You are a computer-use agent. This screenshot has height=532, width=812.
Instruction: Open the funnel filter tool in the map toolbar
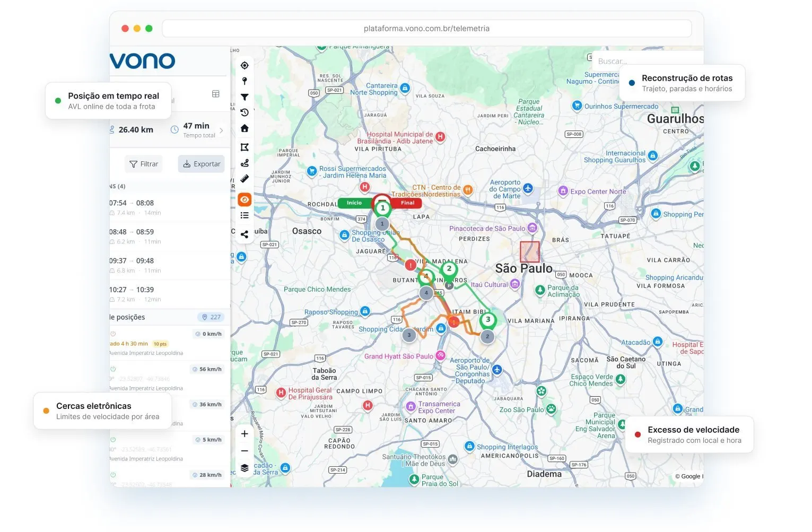pos(245,97)
